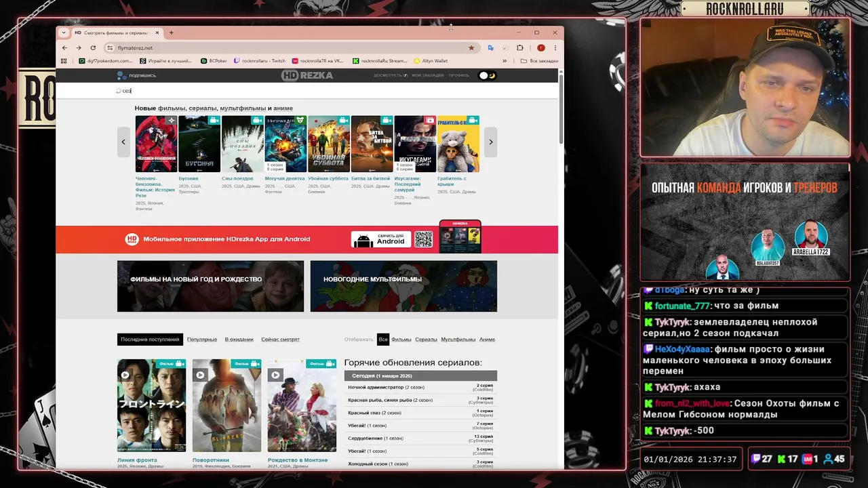
Task: Show more bookmarks via the double chevron
Action: click(505, 60)
